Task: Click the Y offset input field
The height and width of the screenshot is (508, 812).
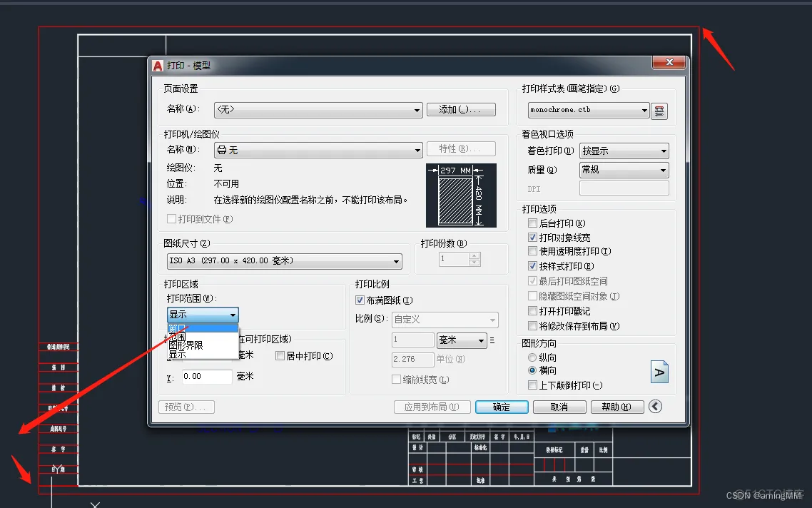Action: point(207,376)
